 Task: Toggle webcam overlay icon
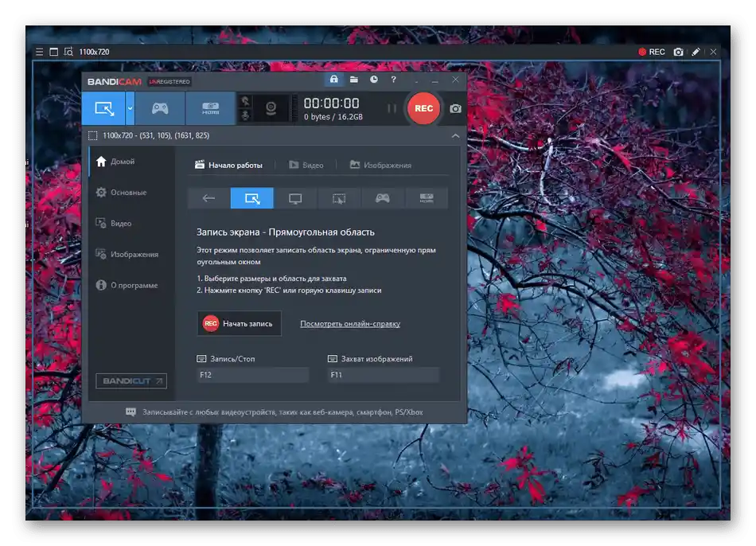click(x=271, y=108)
